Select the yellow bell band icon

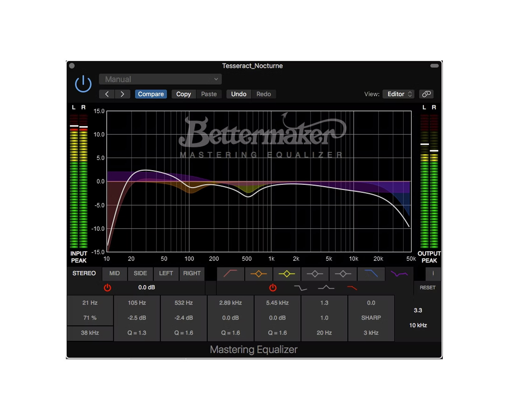pyautogui.click(x=287, y=274)
